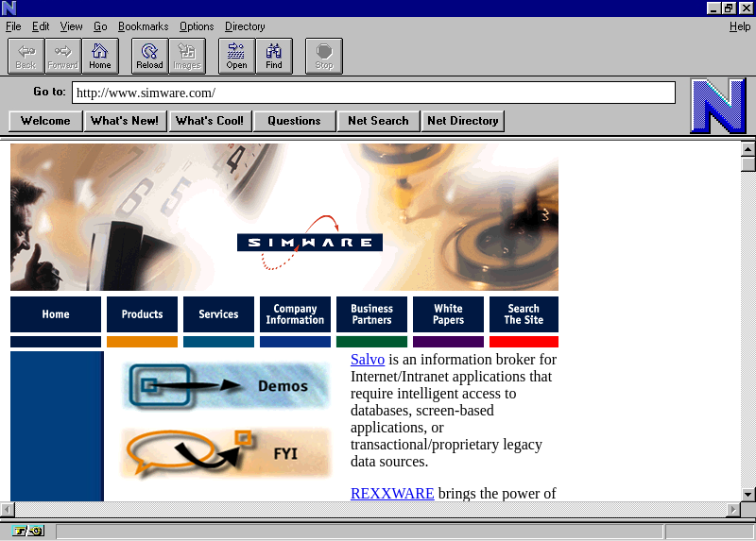
Task: Select Business Partners nav tab
Action: (x=371, y=314)
